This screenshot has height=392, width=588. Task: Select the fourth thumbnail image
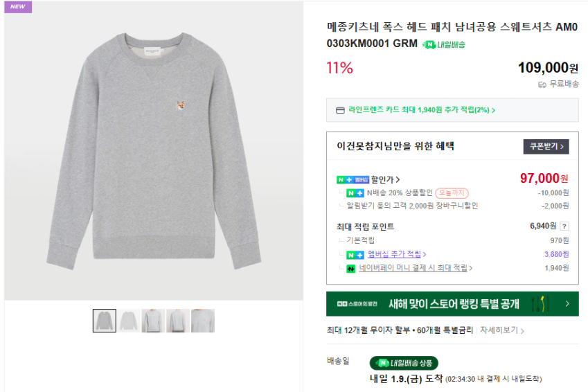tap(178, 321)
